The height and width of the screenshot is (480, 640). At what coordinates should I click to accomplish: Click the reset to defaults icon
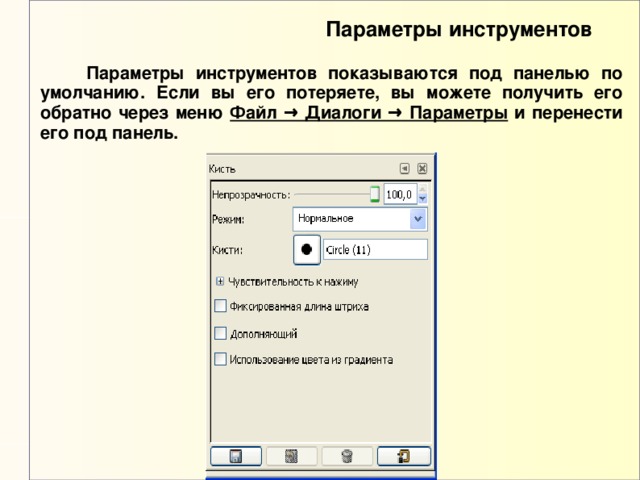tap(404, 456)
